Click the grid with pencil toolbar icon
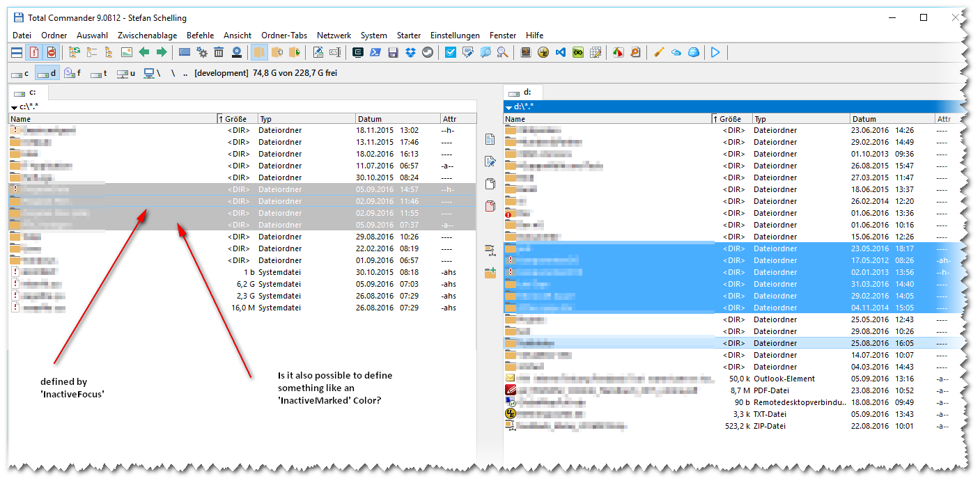 click(595, 52)
